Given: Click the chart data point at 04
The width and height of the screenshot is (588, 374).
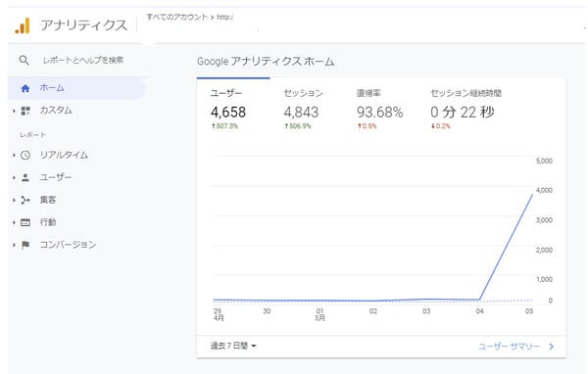Looking at the screenshot, I should [x=479, y=300].
